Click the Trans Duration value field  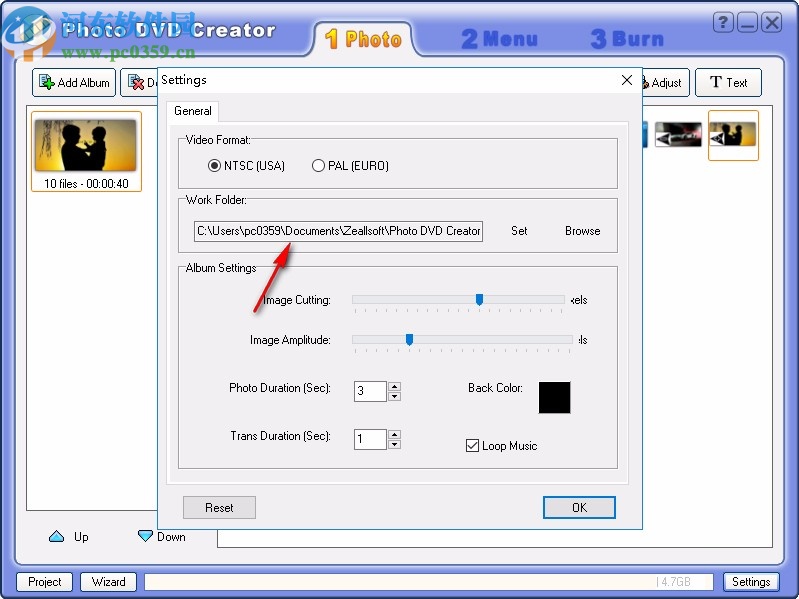(x=370, y=439)
